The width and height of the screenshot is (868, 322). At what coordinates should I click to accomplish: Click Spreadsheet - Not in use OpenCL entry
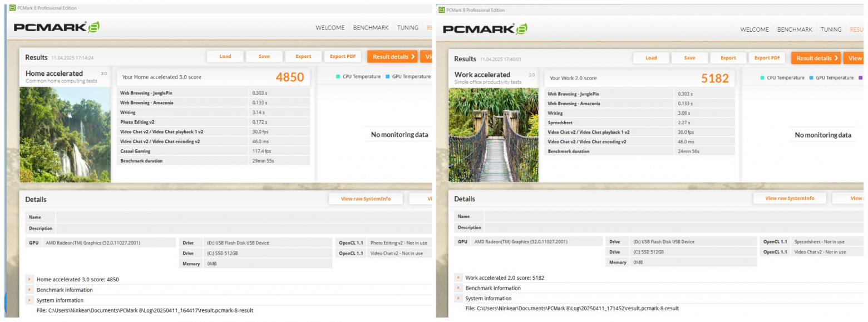tap(827, 242)
